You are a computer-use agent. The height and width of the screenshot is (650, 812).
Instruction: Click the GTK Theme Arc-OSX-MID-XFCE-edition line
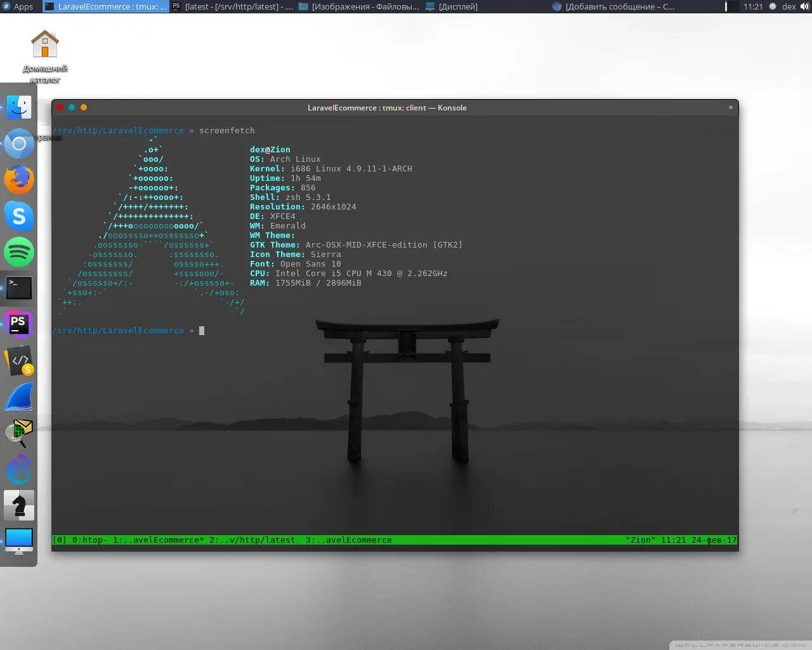(357, 245)
